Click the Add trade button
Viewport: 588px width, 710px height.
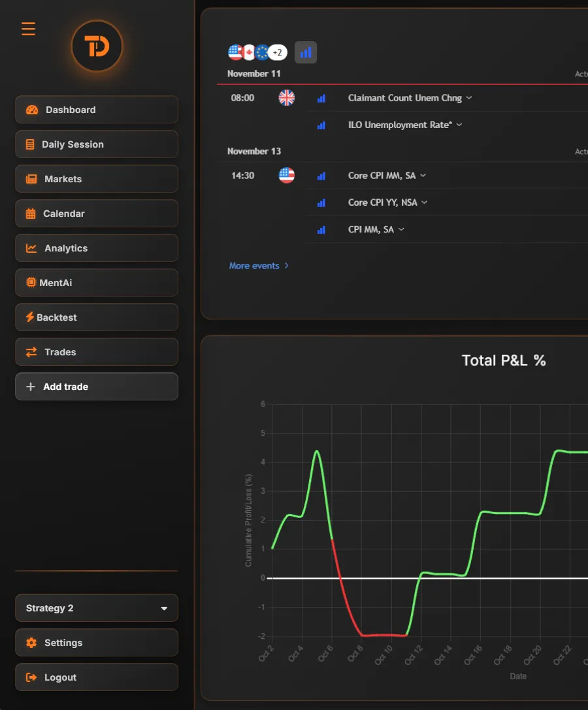97,387
